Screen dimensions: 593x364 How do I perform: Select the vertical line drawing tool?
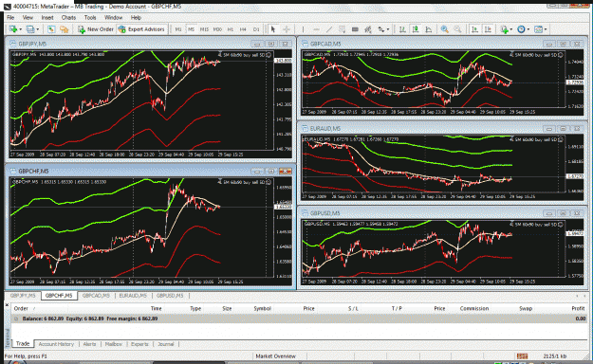[303, 29]
